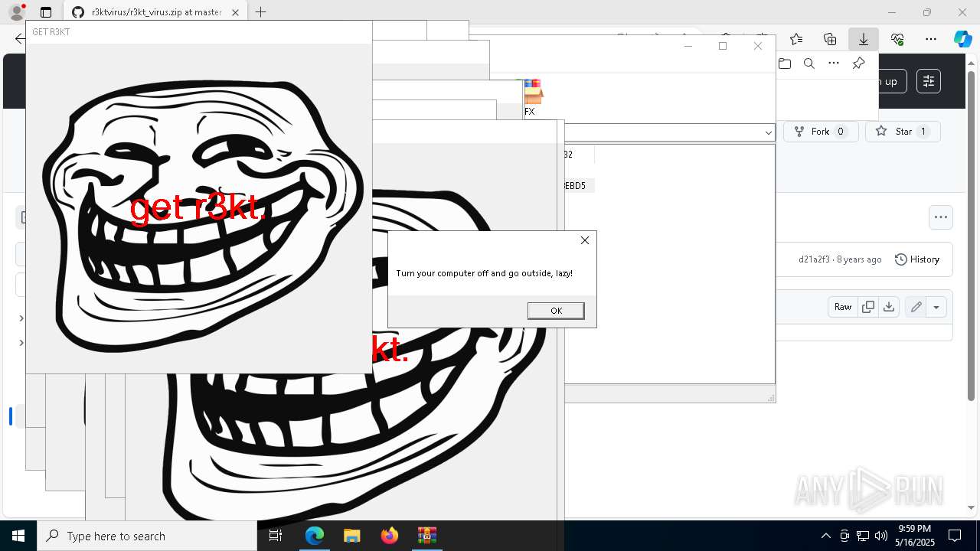
Task: Pin the downloads flyout
Action: (858, 64)
